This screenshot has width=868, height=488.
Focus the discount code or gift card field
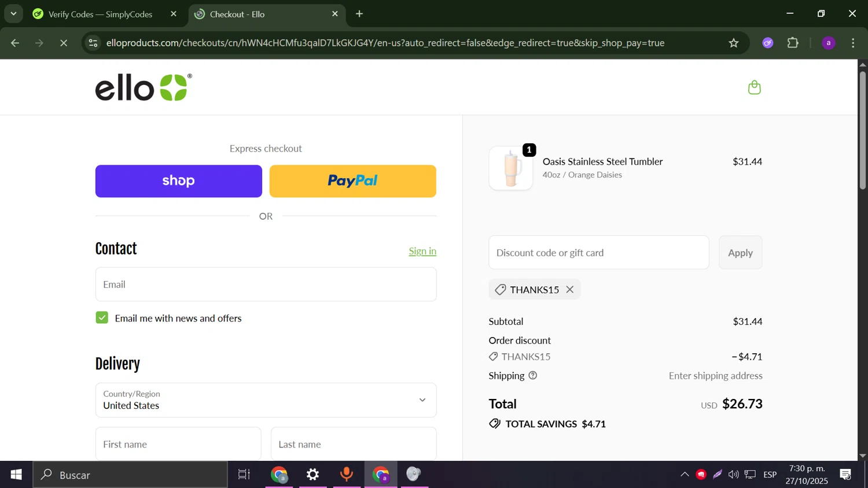tap(598, 253)
